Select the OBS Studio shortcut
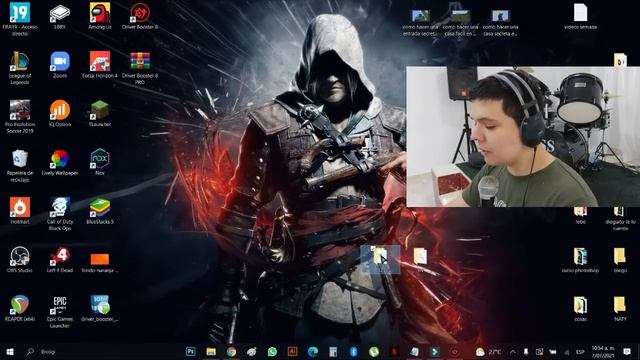Screen dimensions: 640x360 click(20, 260)
